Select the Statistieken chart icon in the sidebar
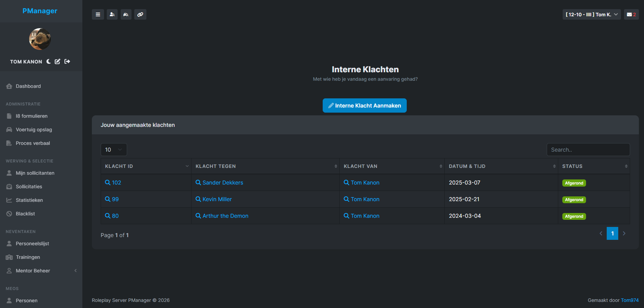The width and height of the screenshot is (644, 308). coord(9,200)
